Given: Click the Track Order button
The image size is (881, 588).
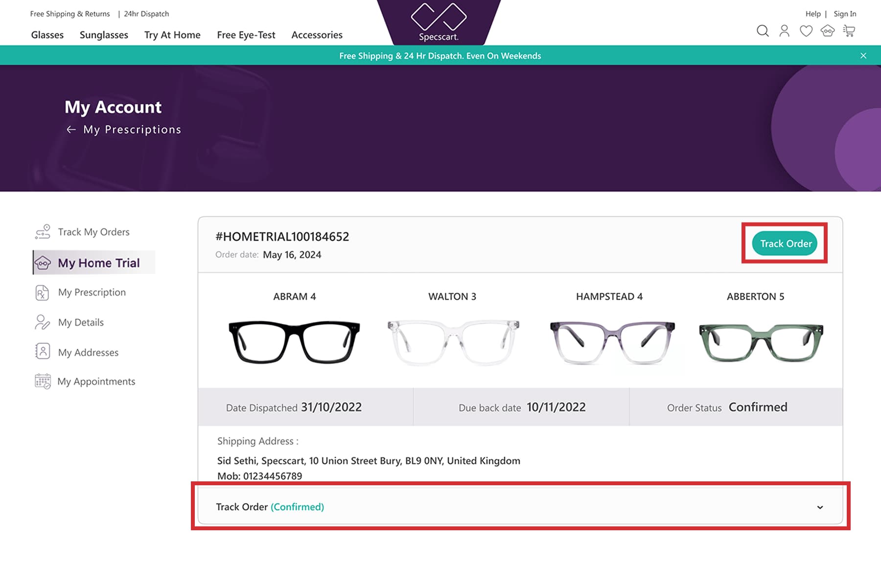Looking at the screenshot, I should (x=785, y=243).
